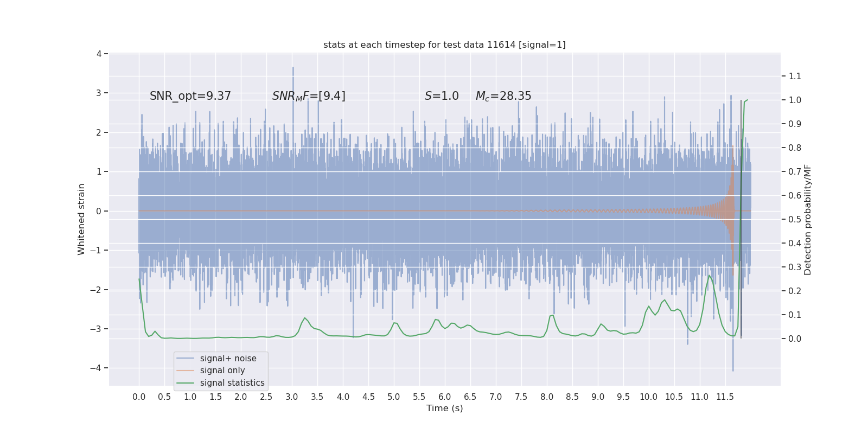Image resolution: width=868 pixels, height=434 pixels.
Task: Click the vertical dark detection marker line
Action: 741,219
